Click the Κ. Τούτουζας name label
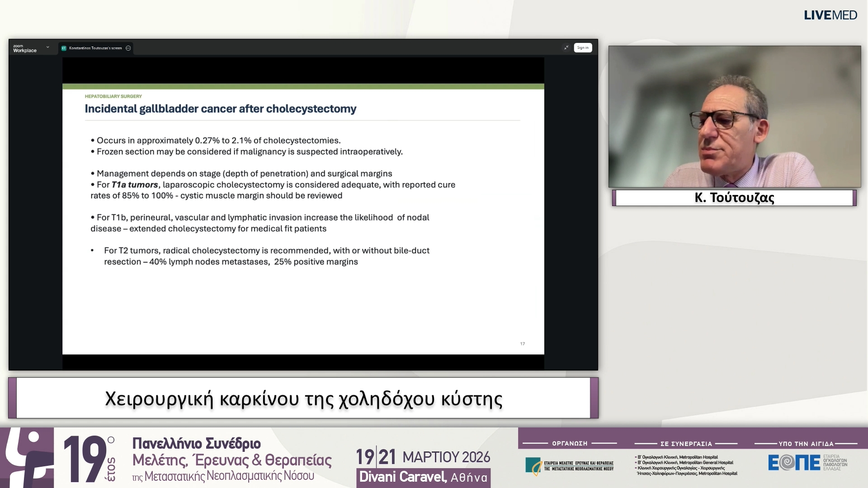Screen dimensions: 868x488 734,197
